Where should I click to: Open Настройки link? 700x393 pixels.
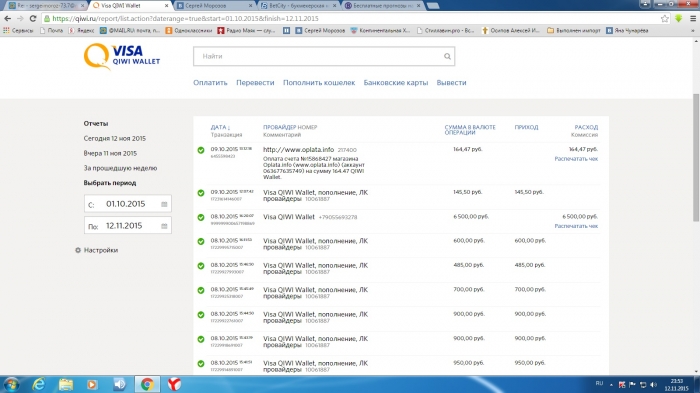click(101, 250)
